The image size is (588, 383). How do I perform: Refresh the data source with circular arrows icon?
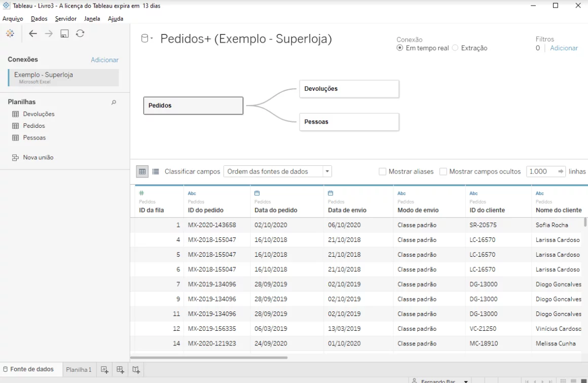coord(80,33)
